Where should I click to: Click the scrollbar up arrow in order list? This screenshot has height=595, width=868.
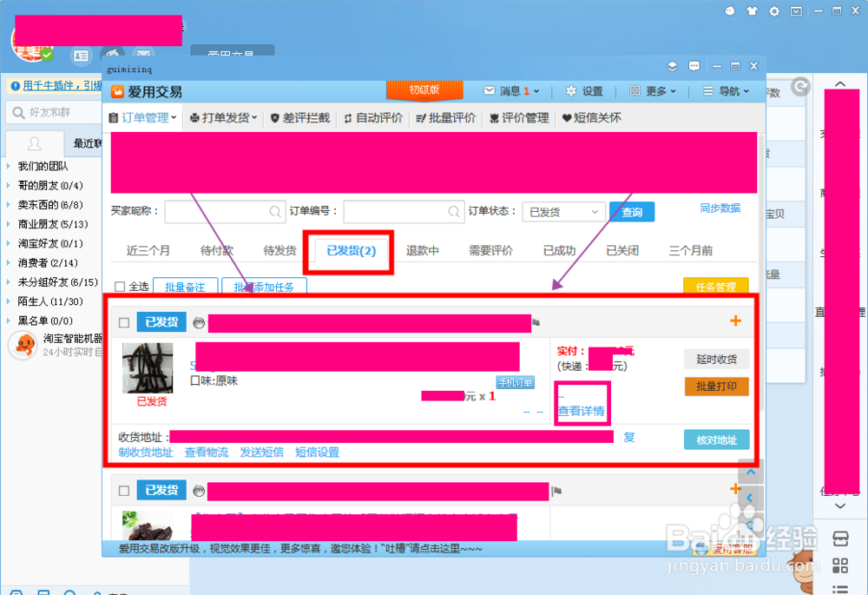pos(750,472)
